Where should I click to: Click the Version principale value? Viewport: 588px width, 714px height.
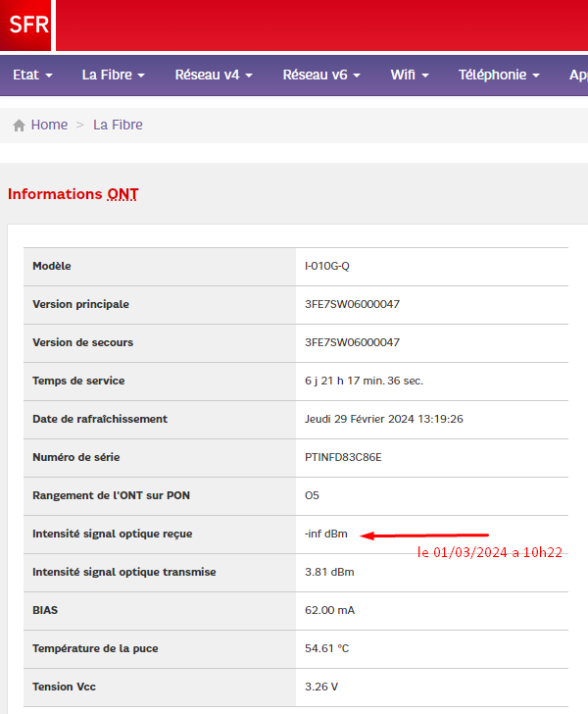pos(352,304)
